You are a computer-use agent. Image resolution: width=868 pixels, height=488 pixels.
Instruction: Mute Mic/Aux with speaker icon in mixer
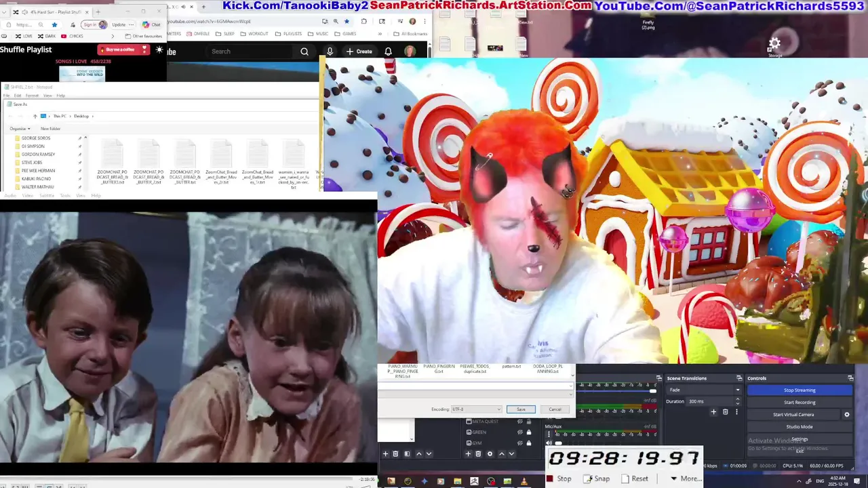tap(549, 443)
